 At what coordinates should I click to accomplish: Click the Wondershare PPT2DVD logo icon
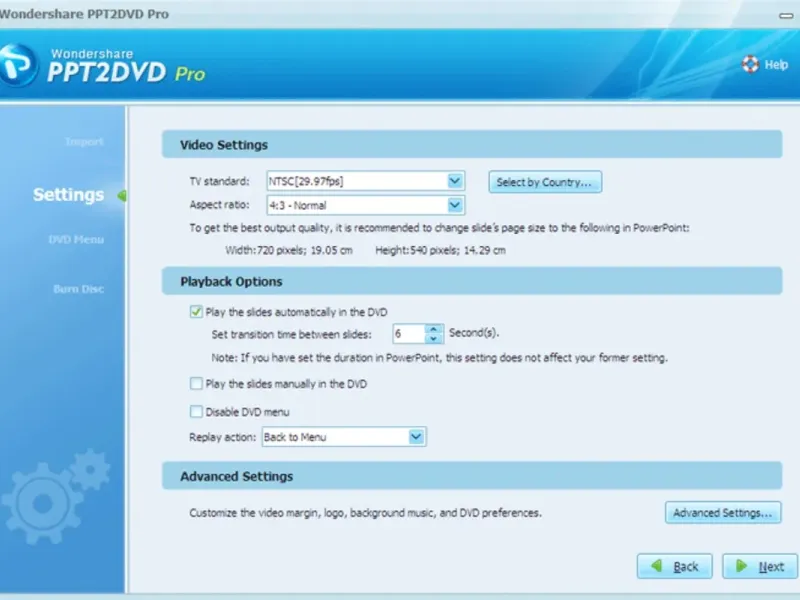(x=18, y=65)
